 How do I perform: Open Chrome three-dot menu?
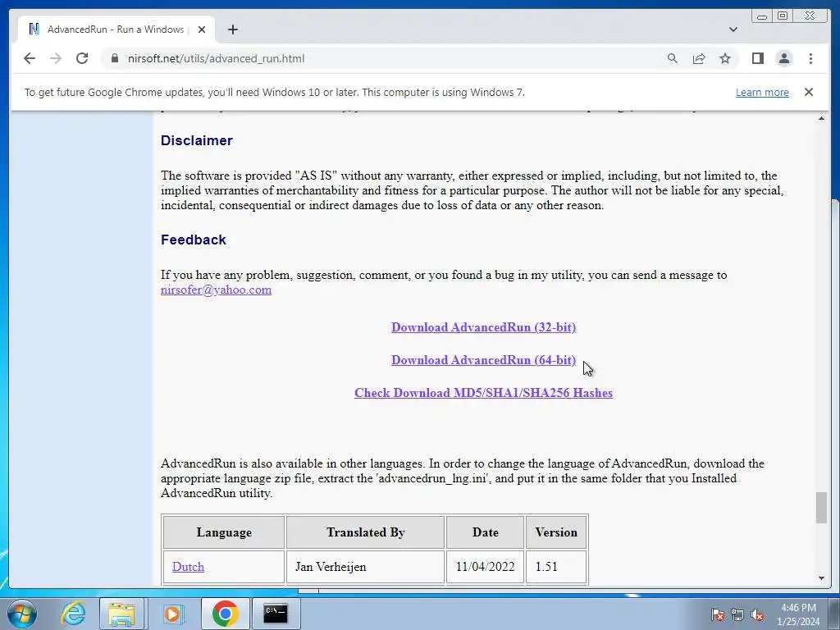point(810,58)
